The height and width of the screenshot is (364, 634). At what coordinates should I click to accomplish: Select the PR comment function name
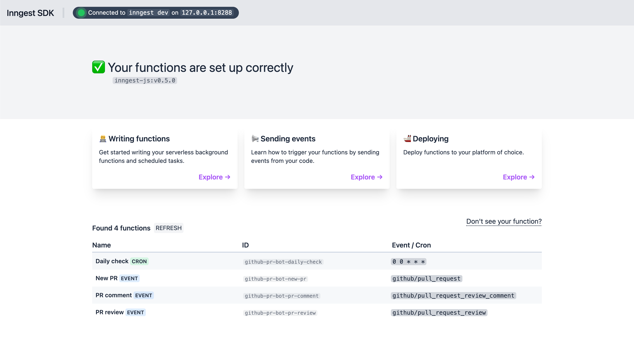[114, 295]
